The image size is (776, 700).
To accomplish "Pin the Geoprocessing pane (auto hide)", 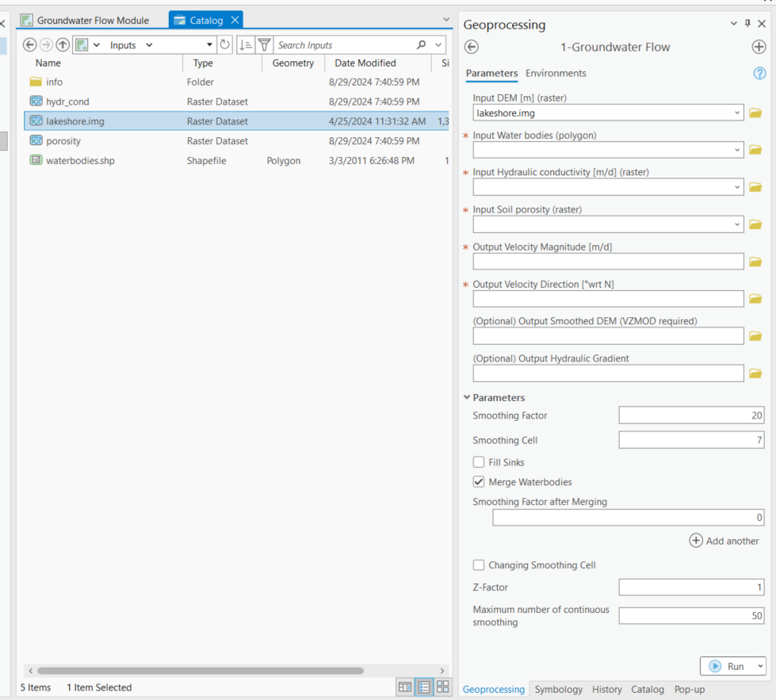I will pyautogui.click(x=747, y=23).
